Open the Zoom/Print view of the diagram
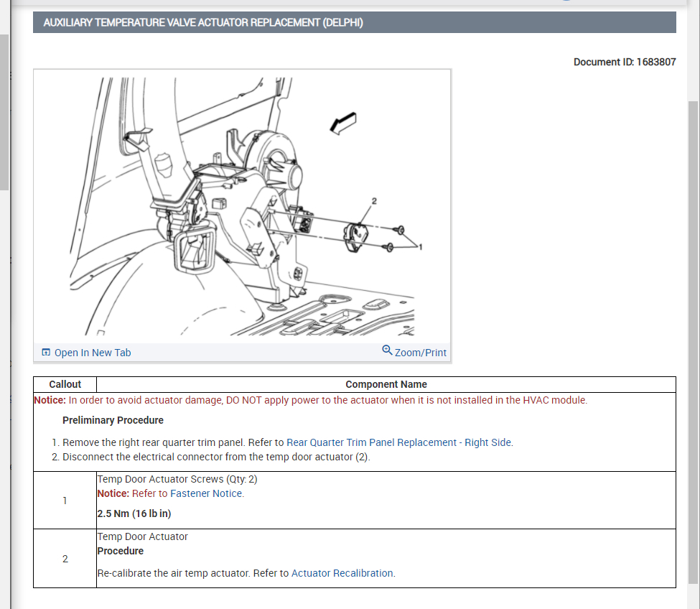 point(420,353)
